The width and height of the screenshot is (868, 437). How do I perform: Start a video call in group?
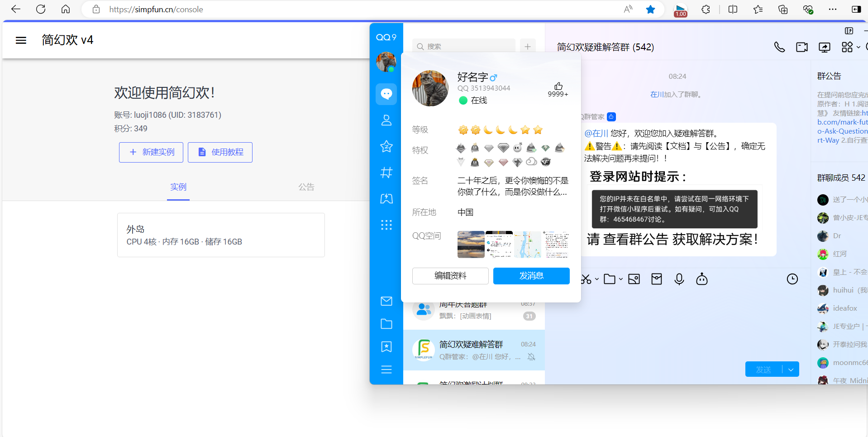802,47
